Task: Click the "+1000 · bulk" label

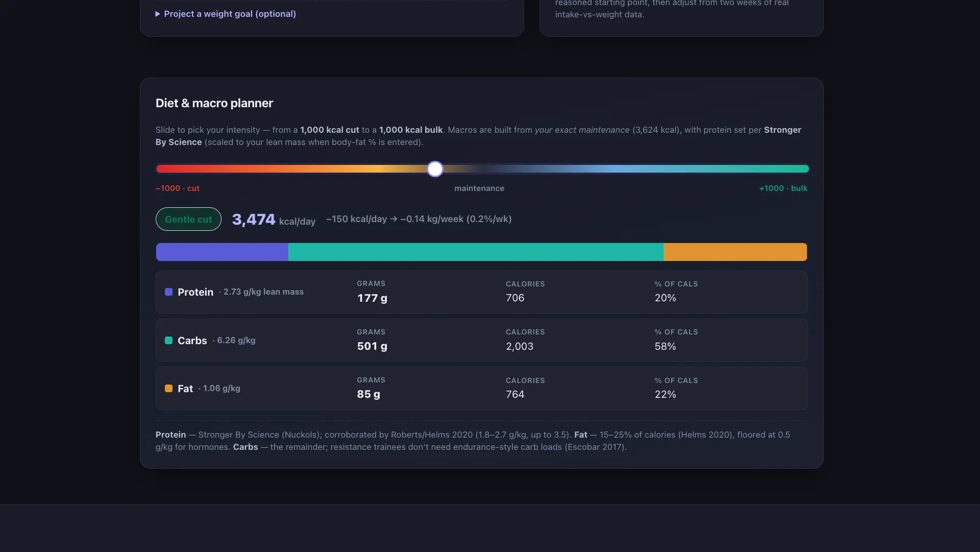Action: point(783,188)
